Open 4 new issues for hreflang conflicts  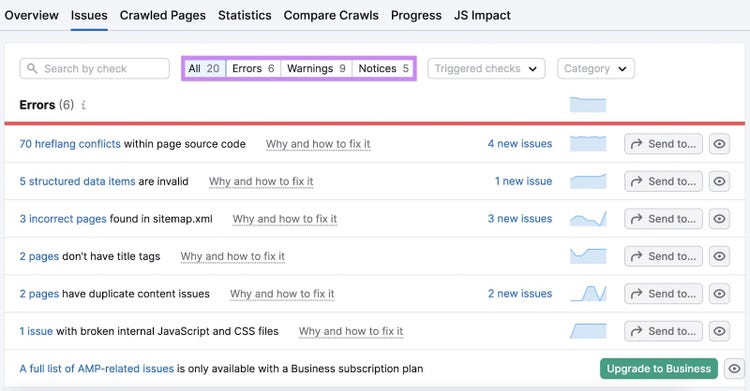pyautogui.click(x=520, y=144)
